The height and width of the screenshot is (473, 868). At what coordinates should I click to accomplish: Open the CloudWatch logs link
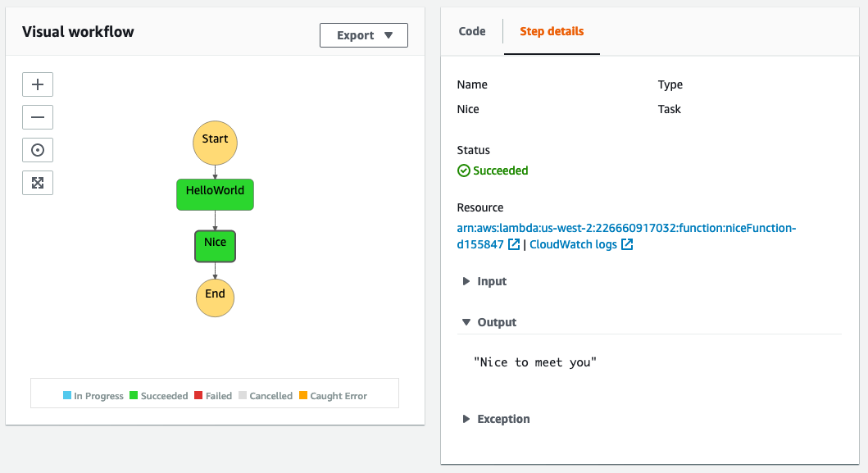click(575, 243)
